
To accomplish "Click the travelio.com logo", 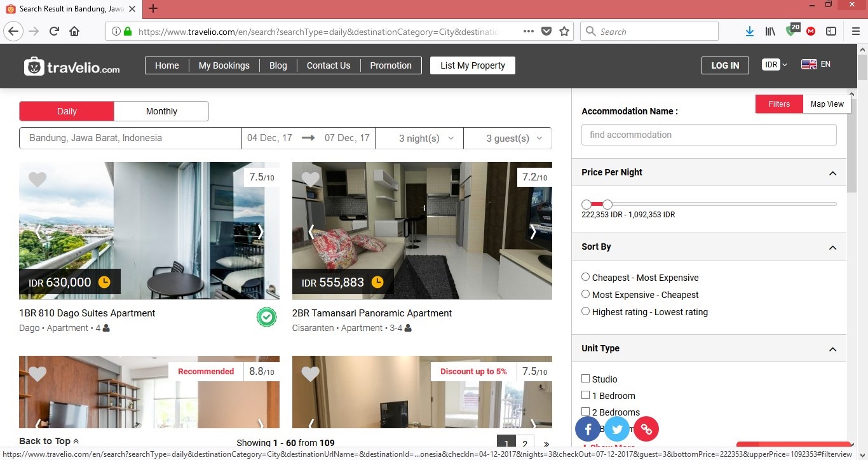I will click(x=72, y=66).
